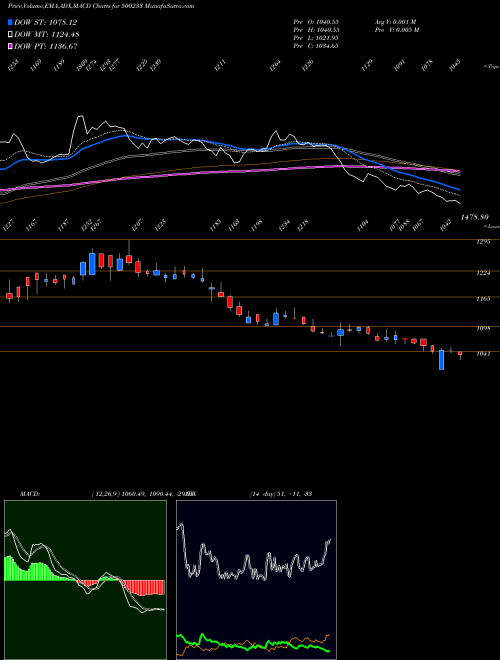
Task: Click the white DOW MT legend swatch
Action: [x=10, y=34]
